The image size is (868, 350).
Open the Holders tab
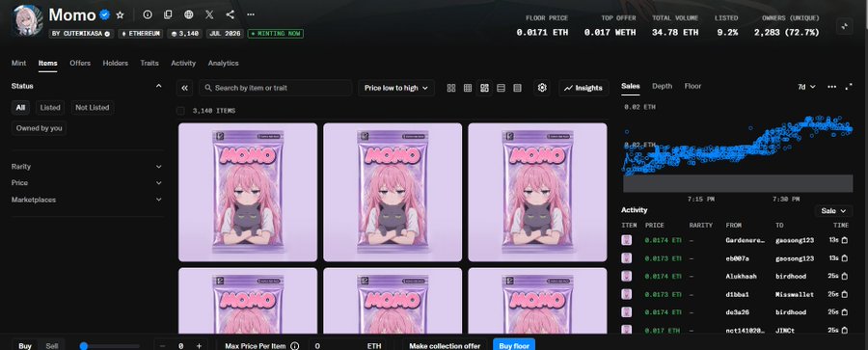coord(115,63)
